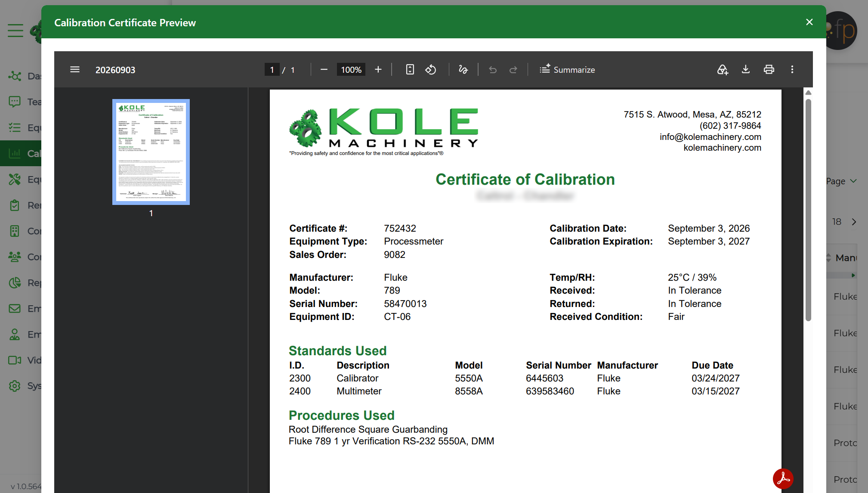Screen dimensions: 868x493
Task: Click the Certificate of Calibration heading
Action: click(525, 180)
